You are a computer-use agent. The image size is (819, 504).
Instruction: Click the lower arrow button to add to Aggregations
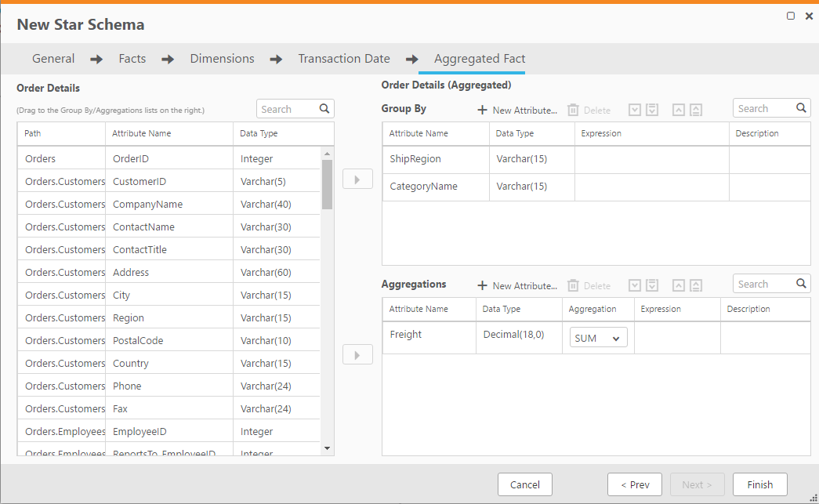tap(357, 354)
